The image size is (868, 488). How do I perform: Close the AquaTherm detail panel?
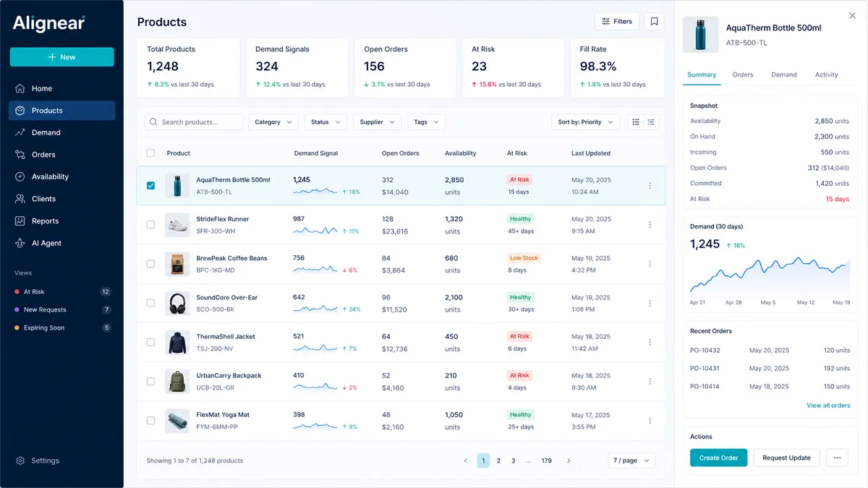pos(851,16)
